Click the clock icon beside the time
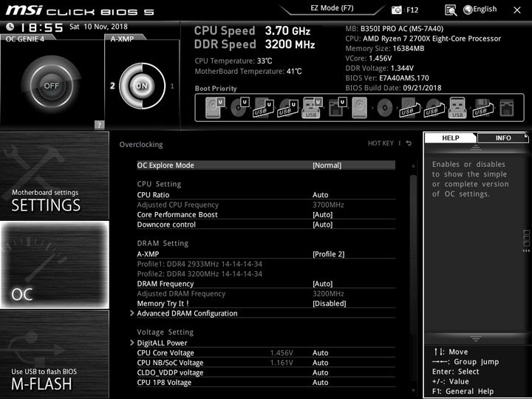The image size is (532, 399). click(x=10, y=27)
